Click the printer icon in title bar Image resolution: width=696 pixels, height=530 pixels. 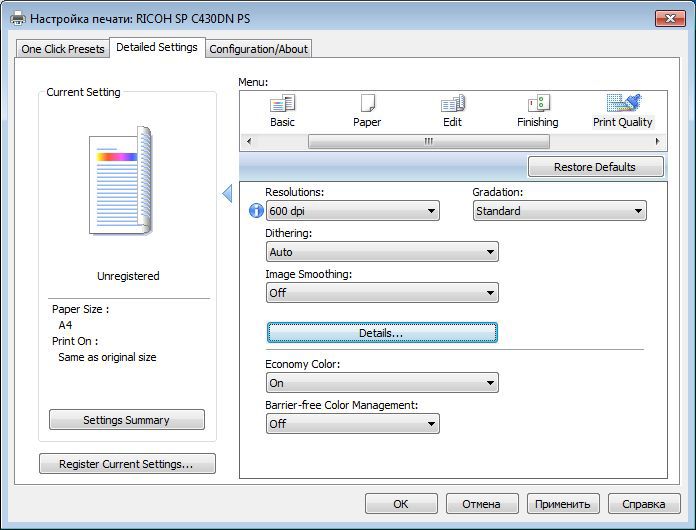click(x=19, y=19)
